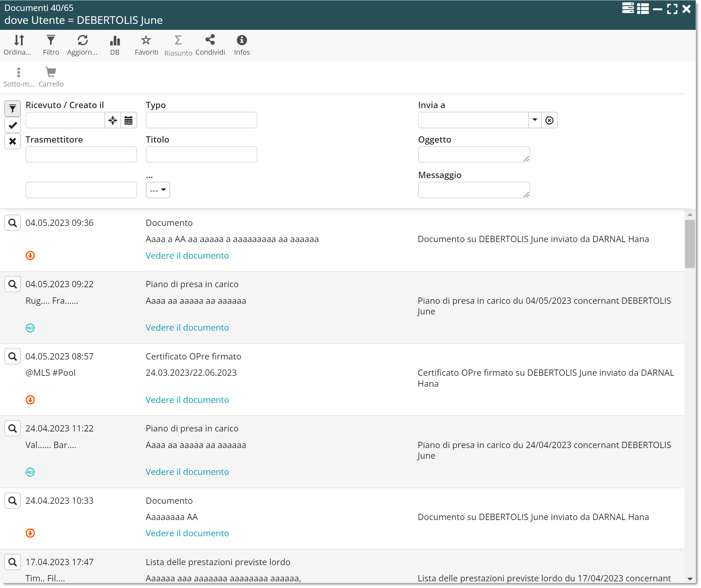The width and height of the screenshot is (701, 588).
Task: Open the Sotto-menu three-dot icon
Action: [19, 72]
